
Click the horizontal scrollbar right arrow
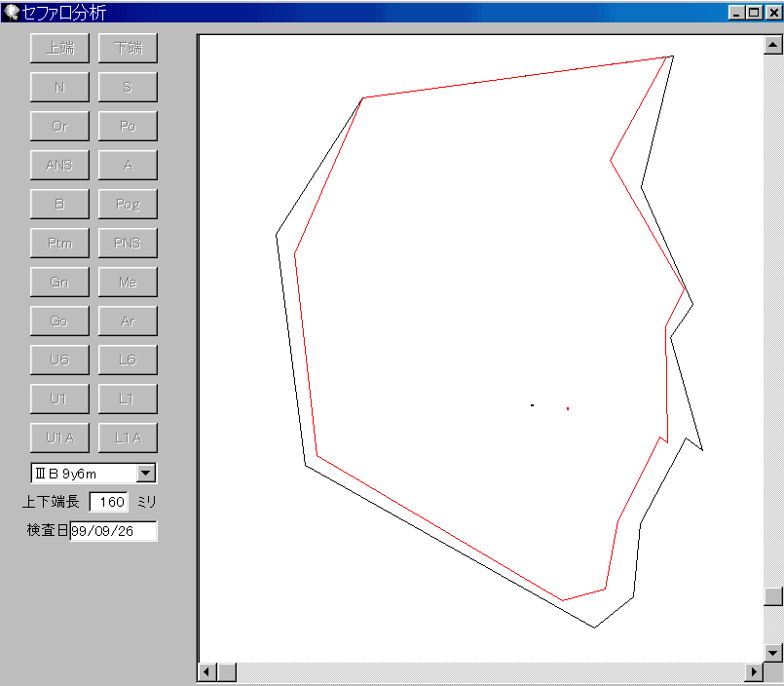pyautogui.click(x=754, y=672)
